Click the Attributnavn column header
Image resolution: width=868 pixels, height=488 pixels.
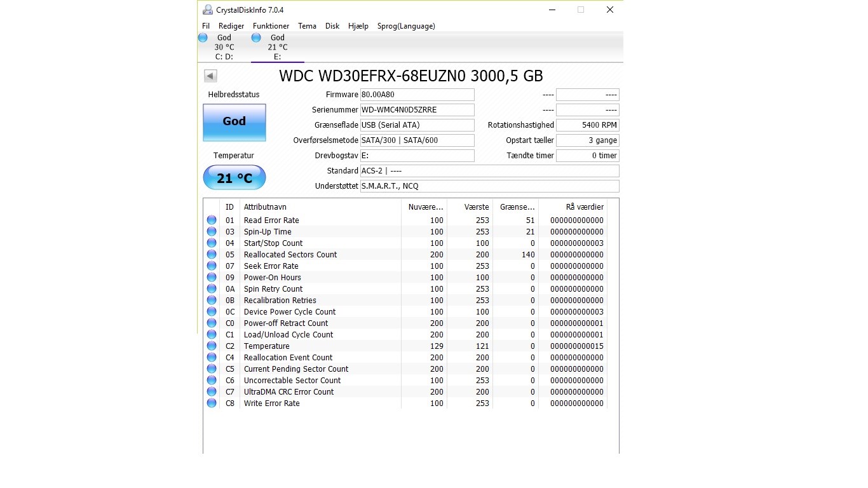click(320, 207)
